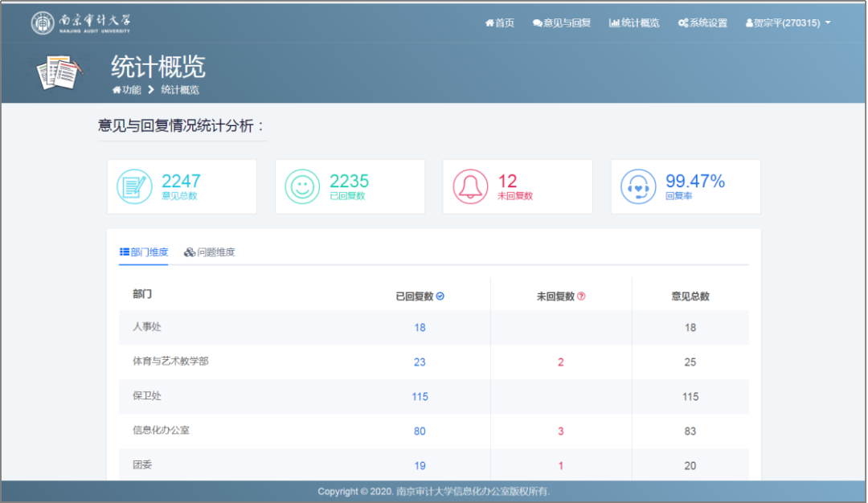
Task: Go to 首页 in the navigation bar
Action: pos(499,23)
